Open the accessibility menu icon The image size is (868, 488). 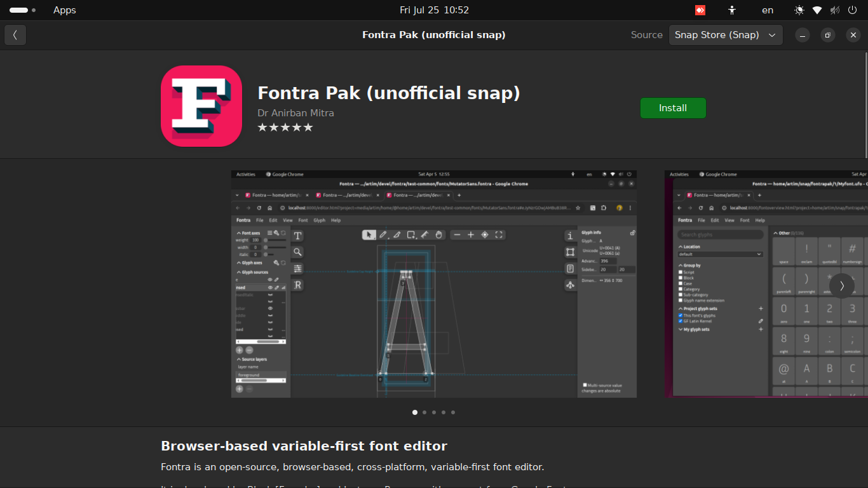point(732,10)
